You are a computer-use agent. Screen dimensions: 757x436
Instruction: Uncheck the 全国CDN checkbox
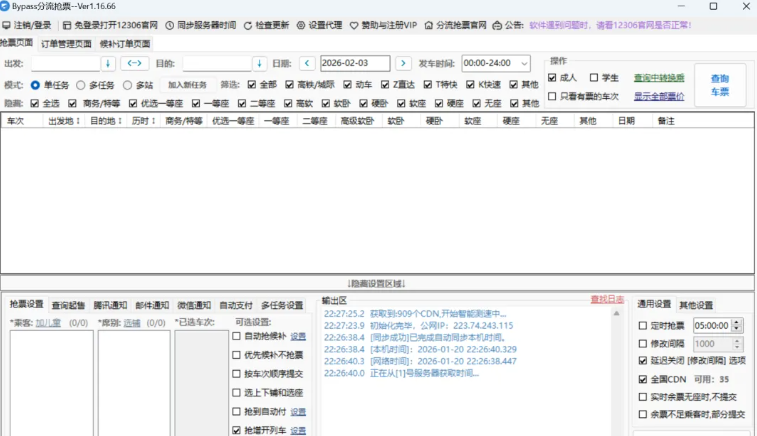pyautogui.click(x=643, y=380)
